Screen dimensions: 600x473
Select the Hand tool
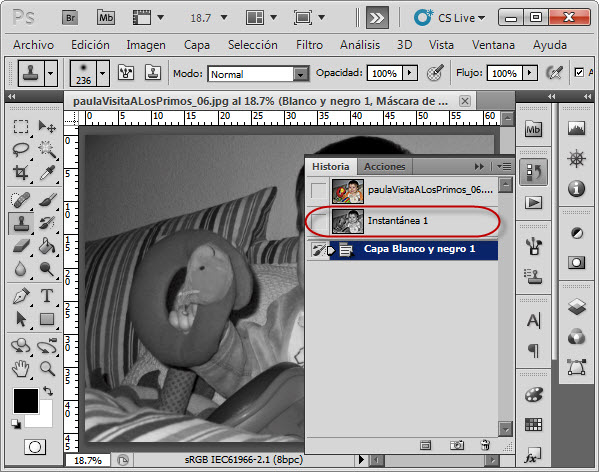[21, 369]
